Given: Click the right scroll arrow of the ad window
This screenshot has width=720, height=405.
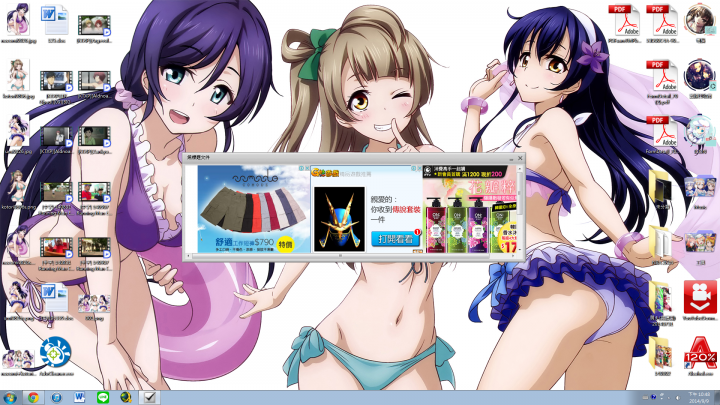Looking at the screenshot, I should click(514, 256).
